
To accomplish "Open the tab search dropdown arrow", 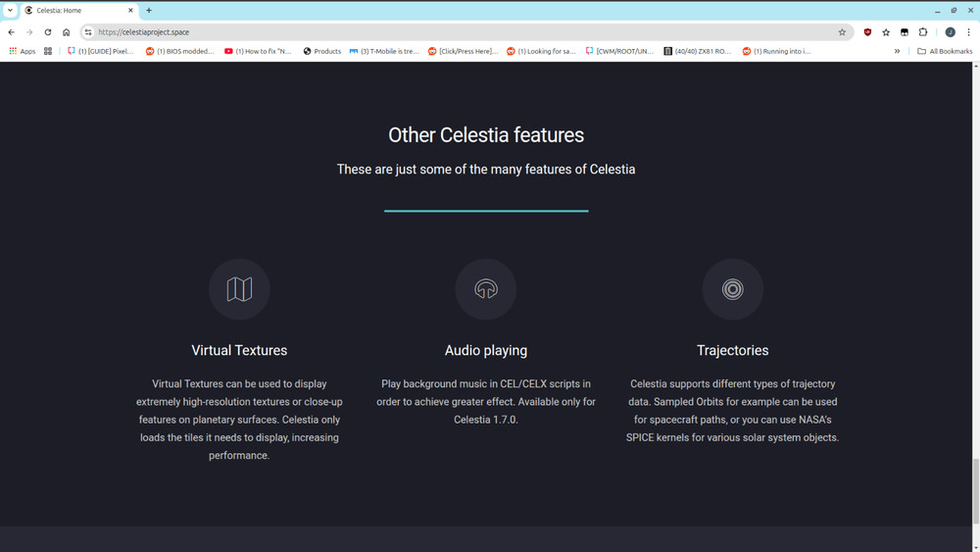I will coord(10,10).
